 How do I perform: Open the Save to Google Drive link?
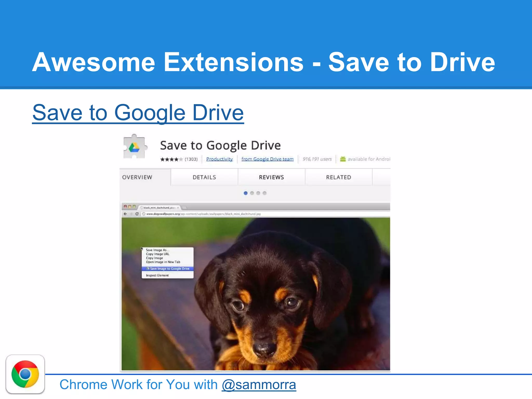point(138,112)
